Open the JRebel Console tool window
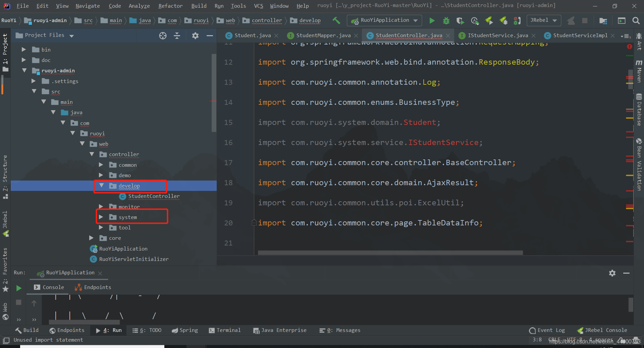 602,330
